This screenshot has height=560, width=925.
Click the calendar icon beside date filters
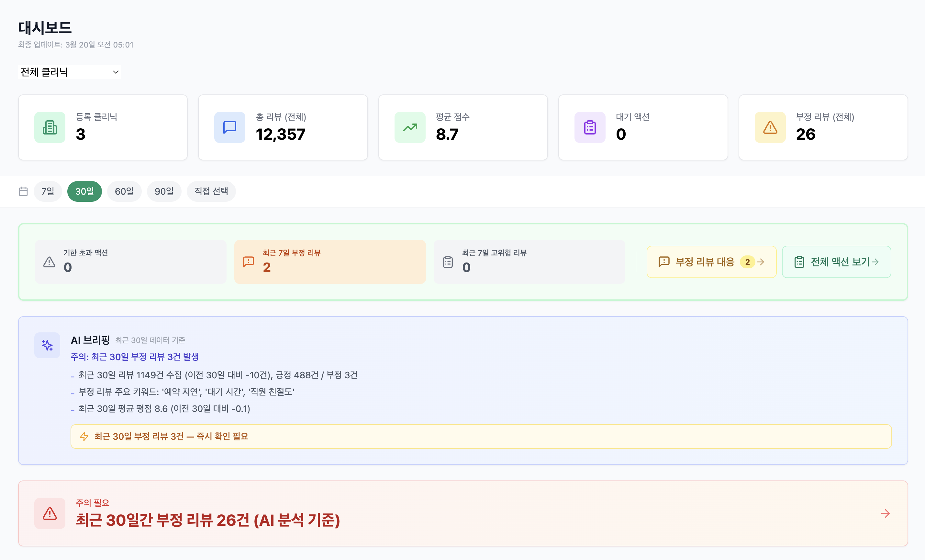[x=23, y=192]
